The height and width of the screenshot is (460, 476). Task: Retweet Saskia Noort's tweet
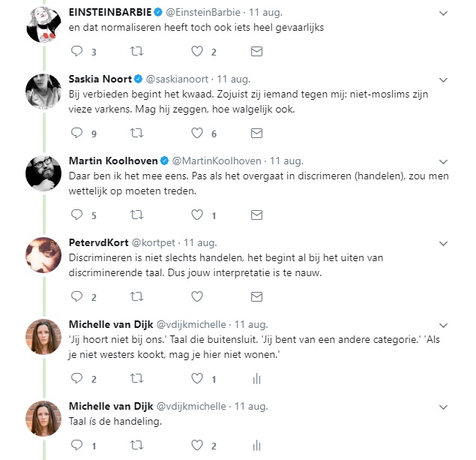click(136, 133)
